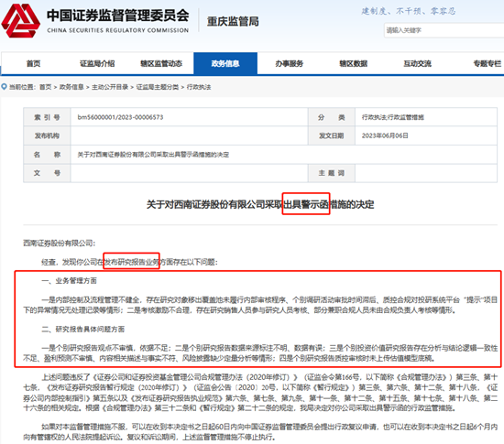Go to 行政执法 in the breadcrumb

(199, 87)
